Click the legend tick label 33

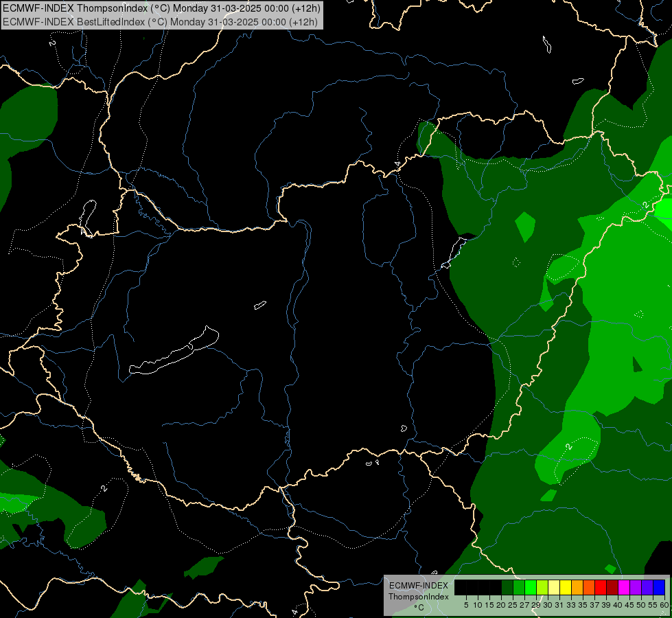[x=571, y=605]
